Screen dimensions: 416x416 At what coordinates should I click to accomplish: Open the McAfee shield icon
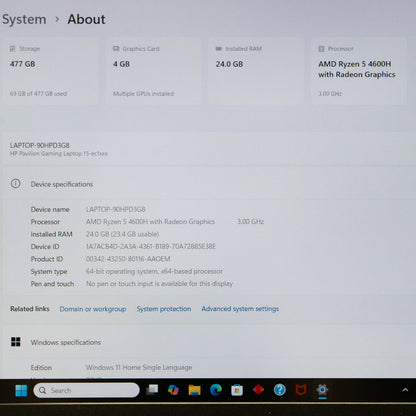[x=301, y=390]
